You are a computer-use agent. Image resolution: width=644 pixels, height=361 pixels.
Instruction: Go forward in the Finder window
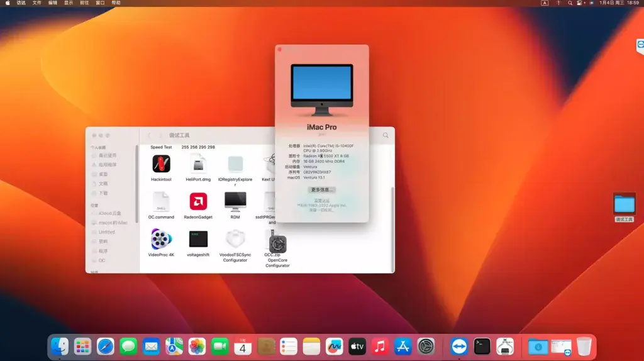(160, 135)
